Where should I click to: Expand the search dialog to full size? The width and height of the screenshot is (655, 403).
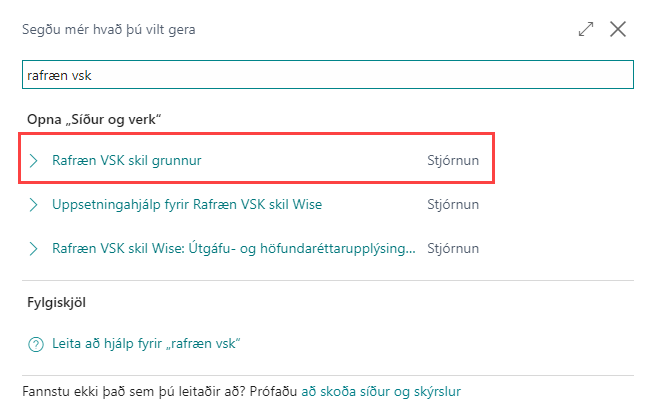[586, 30]
